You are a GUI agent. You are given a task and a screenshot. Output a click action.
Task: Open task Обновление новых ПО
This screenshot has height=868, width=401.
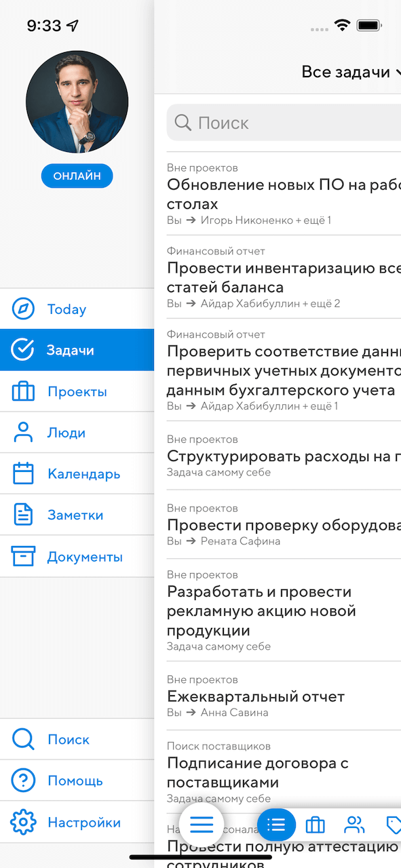(x=284, y=194)
